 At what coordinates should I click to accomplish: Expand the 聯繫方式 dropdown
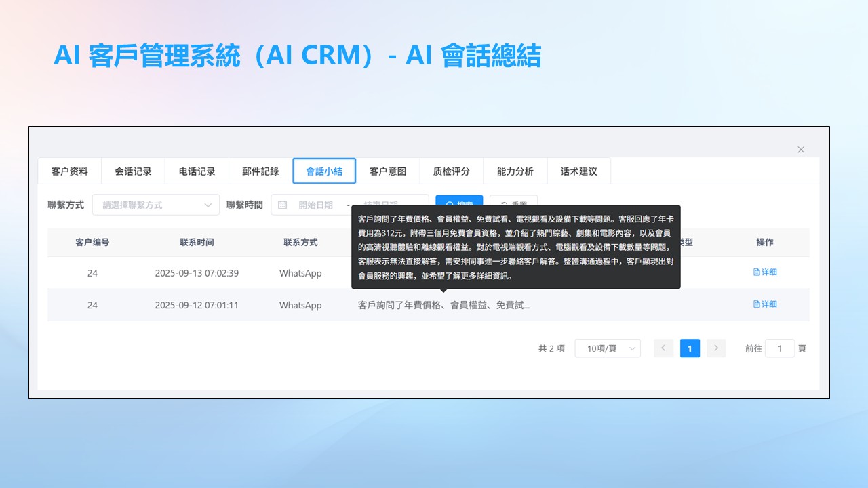click(156, 205)
